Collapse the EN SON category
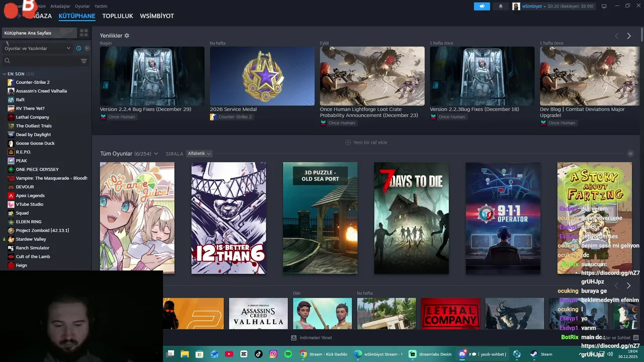 [x=4, y=74]
